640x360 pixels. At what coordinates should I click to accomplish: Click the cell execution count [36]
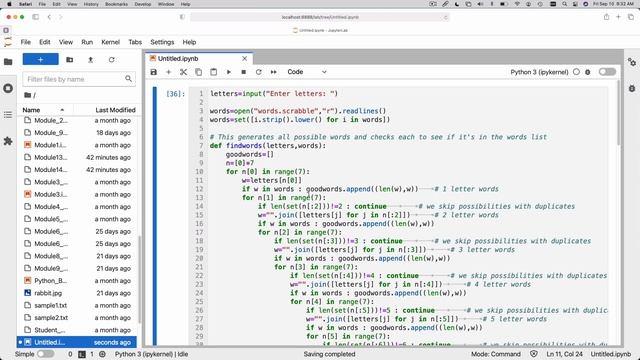(176, 94)
